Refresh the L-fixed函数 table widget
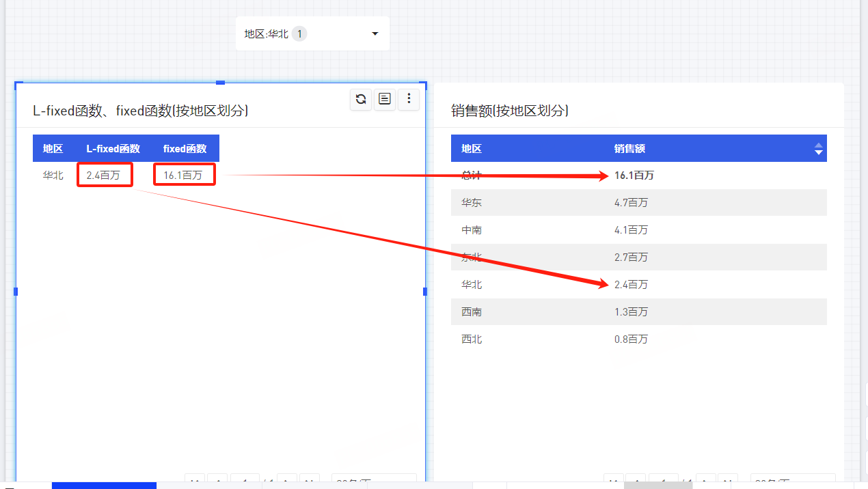Screen dimensions: 868x489 click(x=361, y=99)
